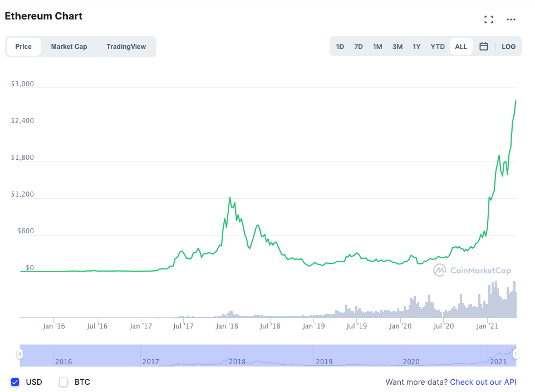
Task: Click the Jul '20 axis label
Action: (443, 326)
